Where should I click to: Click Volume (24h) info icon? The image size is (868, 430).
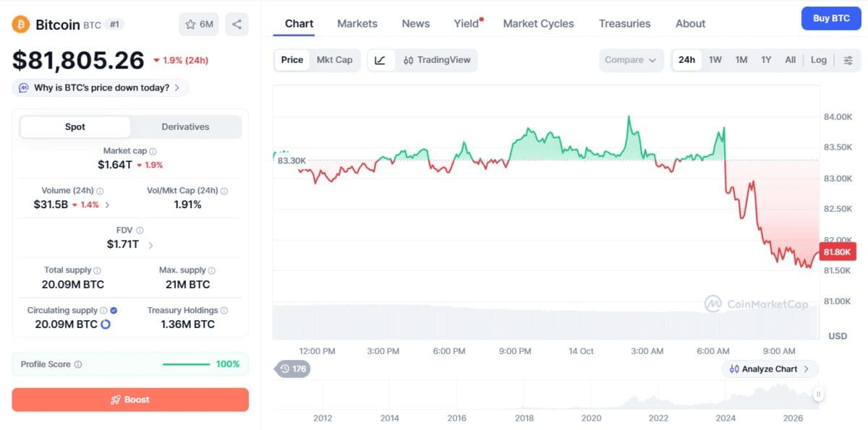coord(100,192)
